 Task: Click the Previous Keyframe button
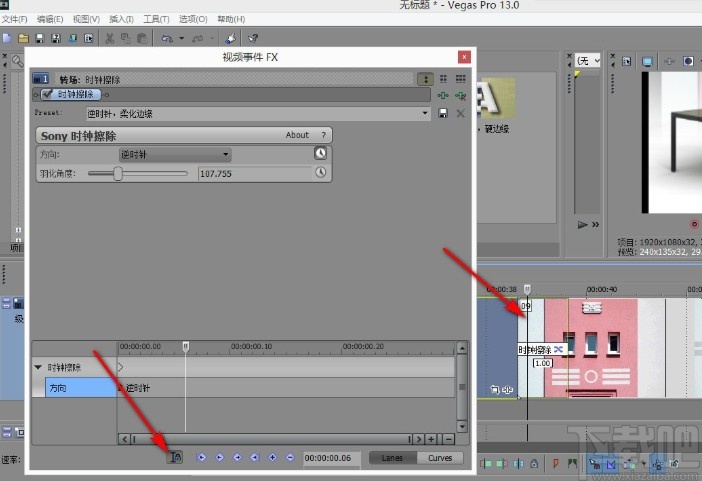[x=219, y=457]
